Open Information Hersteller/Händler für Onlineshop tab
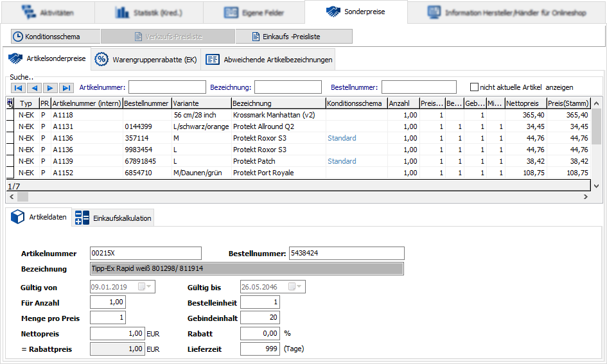Image resolution: width=607 pixels, height=364 pixels. (x=507, y=12)
